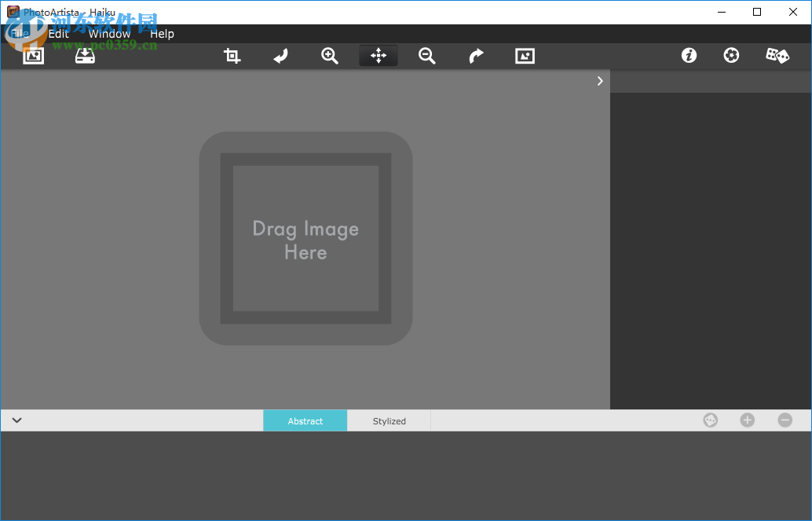The image size is (812, 521).
Task: Collapse the presets panel chevron
Action: [17, 420]
